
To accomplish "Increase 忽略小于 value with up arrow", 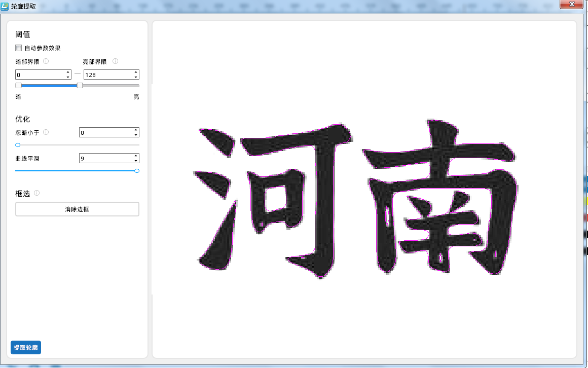I will [136, 130].
